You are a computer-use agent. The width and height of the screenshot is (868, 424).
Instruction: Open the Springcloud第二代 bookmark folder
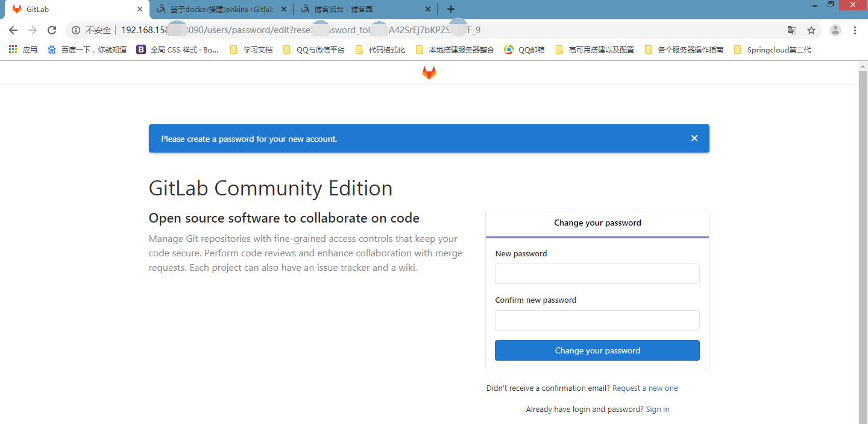(x=773, y=49)
